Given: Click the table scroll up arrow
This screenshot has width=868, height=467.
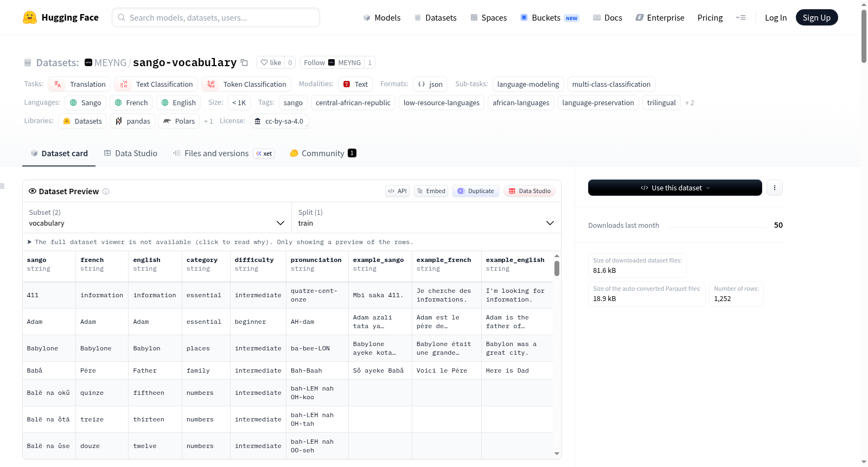Looking at the screenshot, I should click(557, 255).
